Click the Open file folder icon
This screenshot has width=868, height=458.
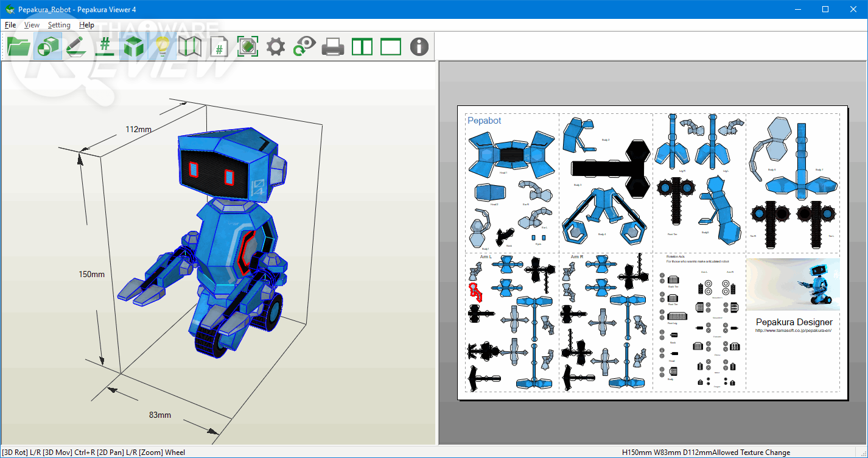19,46
